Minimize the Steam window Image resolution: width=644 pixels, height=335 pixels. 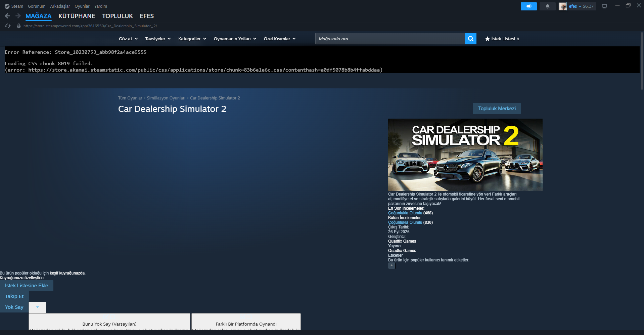pos(617,6)
